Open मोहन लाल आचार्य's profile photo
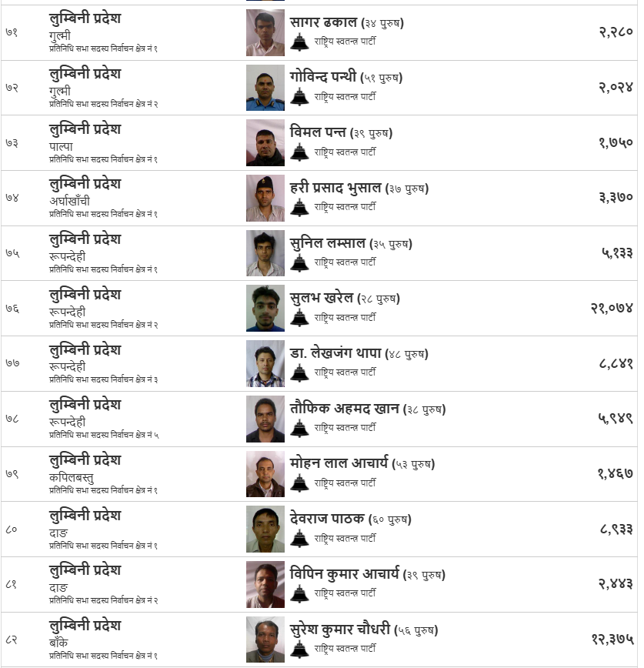 pyautogui.click(x=265, y=474)
